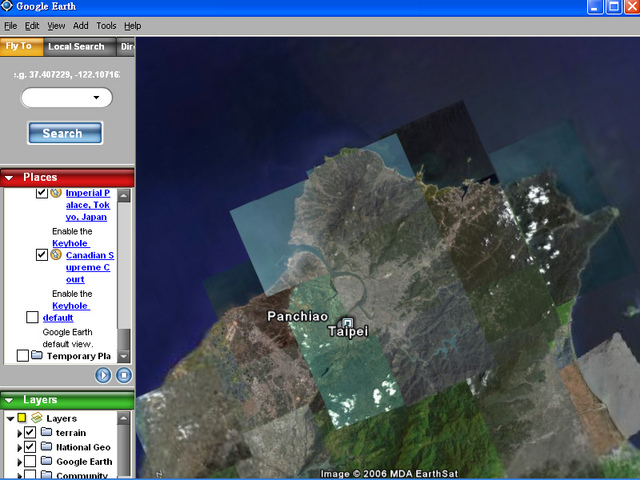
Task: Select the terrain layer label
Action: [x=71, y=433]
